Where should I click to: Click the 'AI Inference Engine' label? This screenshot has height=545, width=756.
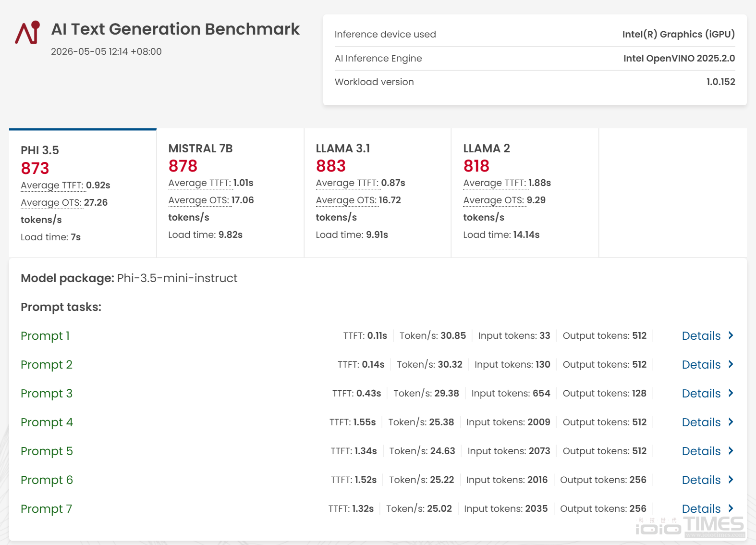[378, 58]
